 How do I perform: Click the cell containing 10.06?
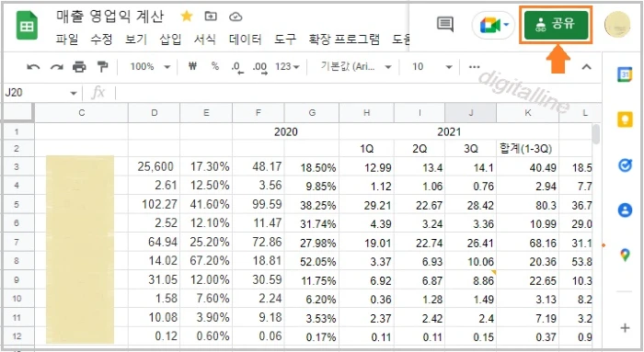click(471, 261)
